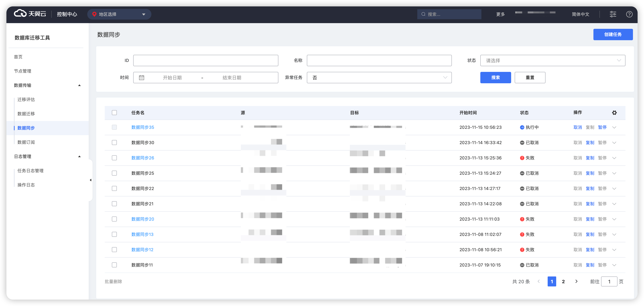Toggle the select-all checkbox in the table header
644x306 pixels.
click(114, 113)
